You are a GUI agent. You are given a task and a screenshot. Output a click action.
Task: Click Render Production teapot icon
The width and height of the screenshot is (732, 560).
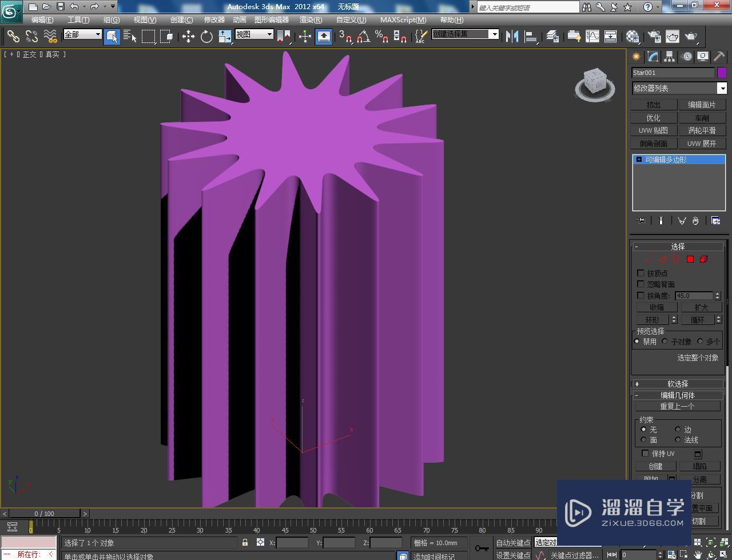coord(691,37)
